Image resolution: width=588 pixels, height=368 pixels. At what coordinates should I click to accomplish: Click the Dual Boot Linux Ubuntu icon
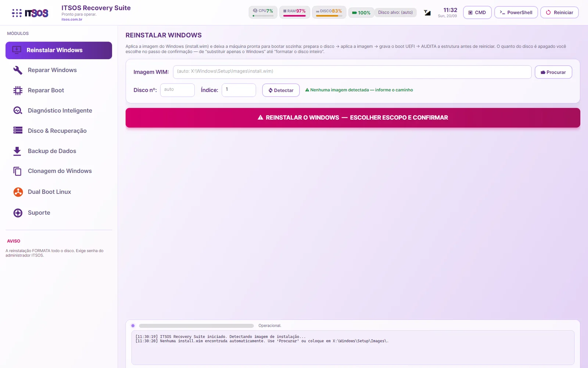(x=18, y=192)
